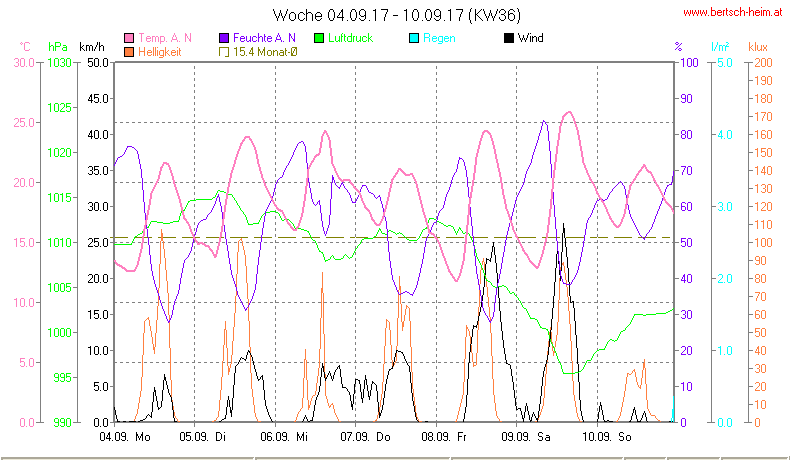Click the 07.09. Do date label
The height and width of the screenshot is (460, 790).
365,437
